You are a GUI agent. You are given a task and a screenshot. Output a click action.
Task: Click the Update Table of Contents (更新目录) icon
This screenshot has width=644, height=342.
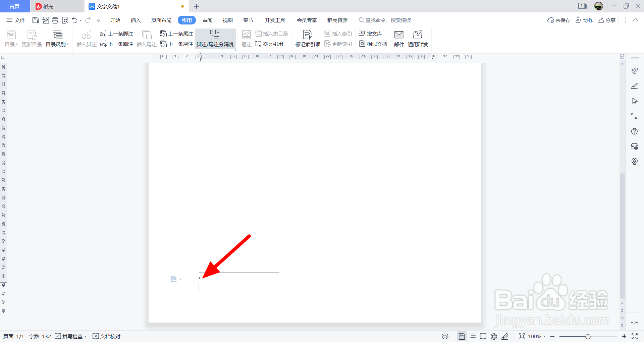32,38
